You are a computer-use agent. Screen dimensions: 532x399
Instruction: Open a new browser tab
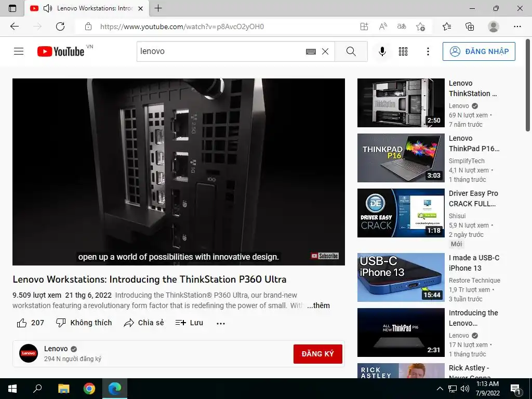[x=158, y=8]
